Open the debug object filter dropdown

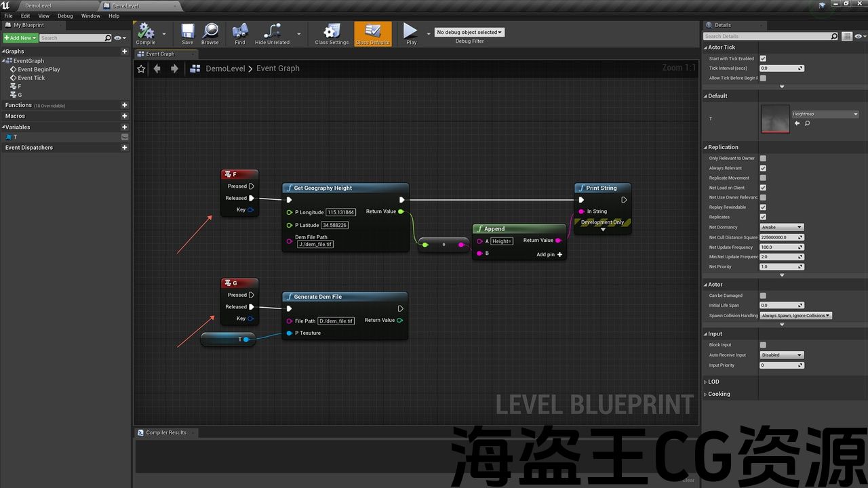pyautogui.click(x=469, y=32)
